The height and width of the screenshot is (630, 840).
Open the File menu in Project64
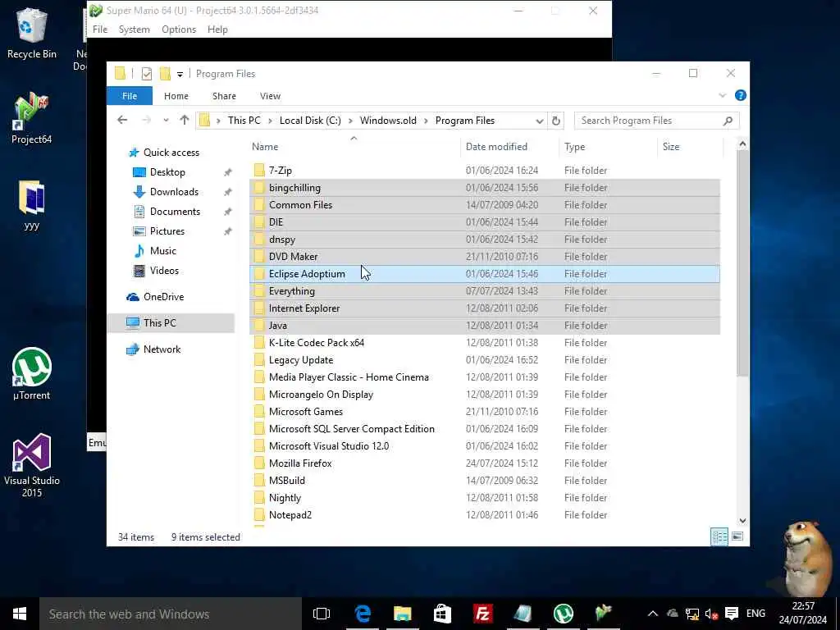[x=100, y=30]
